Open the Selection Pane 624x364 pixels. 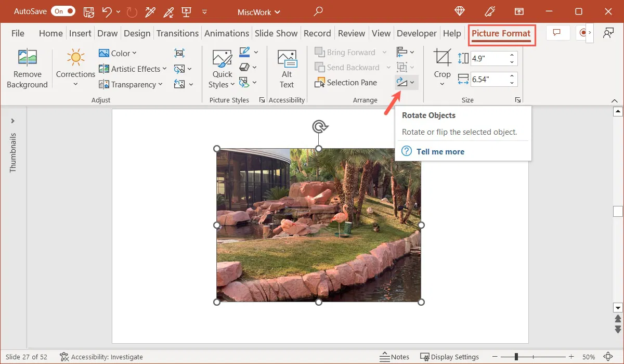point(346,82)
